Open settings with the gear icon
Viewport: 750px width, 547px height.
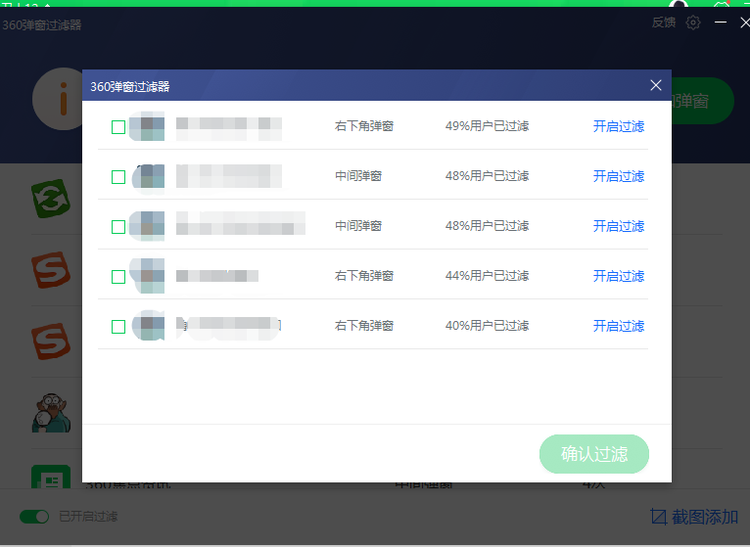(x=693, y=22)
